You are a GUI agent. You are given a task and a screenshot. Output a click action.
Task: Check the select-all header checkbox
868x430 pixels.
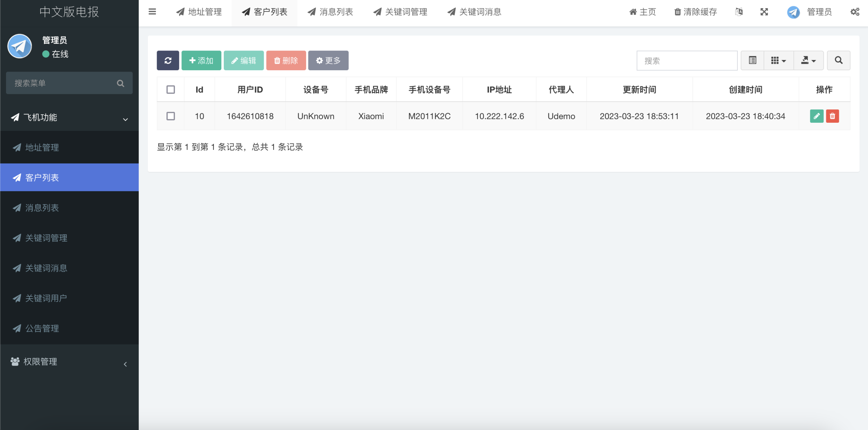coord(171,90)
